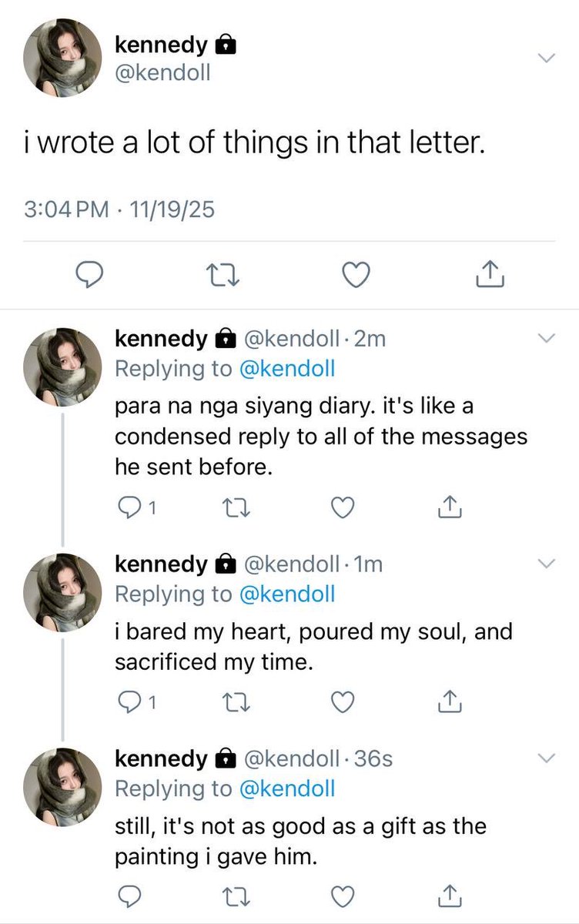This screenshot has width=579, height=924.
Task: Like the 'para na nga siyang diary' tweet
Action: [x=341, y=507]
